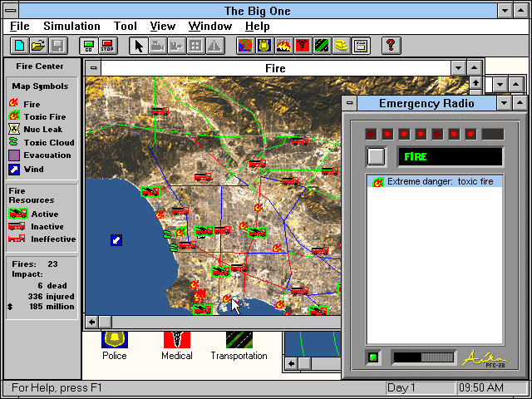Click the 185 million damage value
The height and width of the screenshot is (399, 532).
point(52,307)
